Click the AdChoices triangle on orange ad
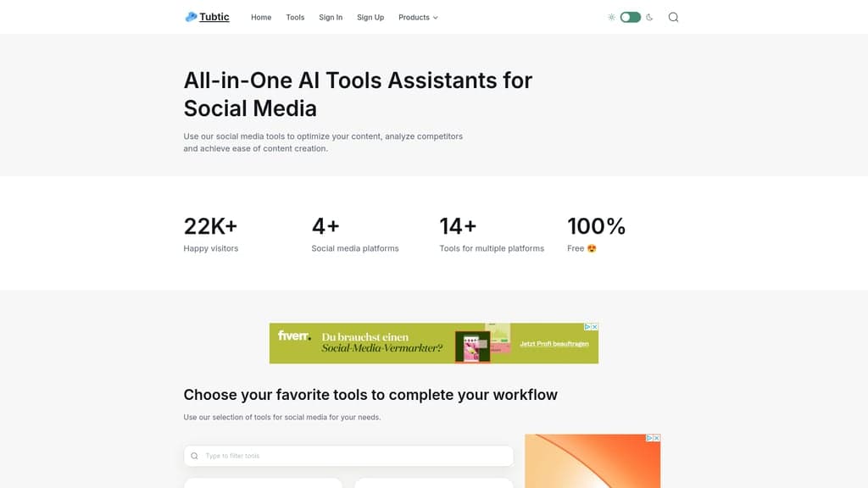 tap(649, 438)
